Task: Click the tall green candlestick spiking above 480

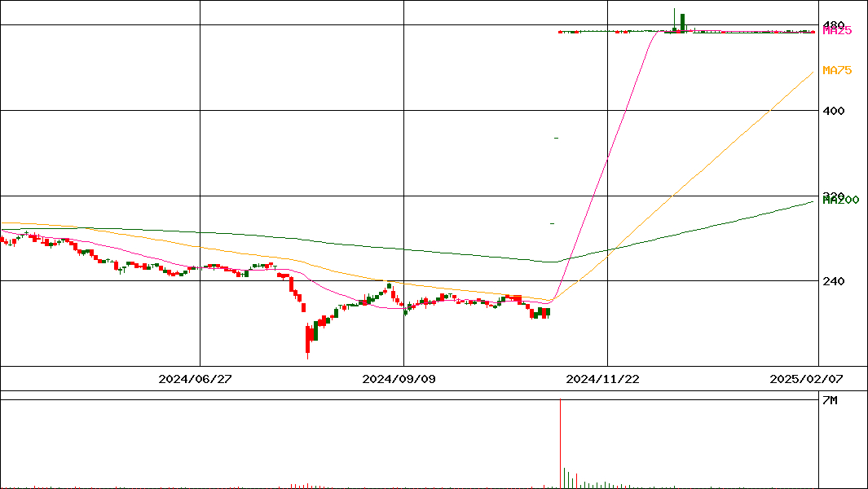Action: tap(682, 22)
